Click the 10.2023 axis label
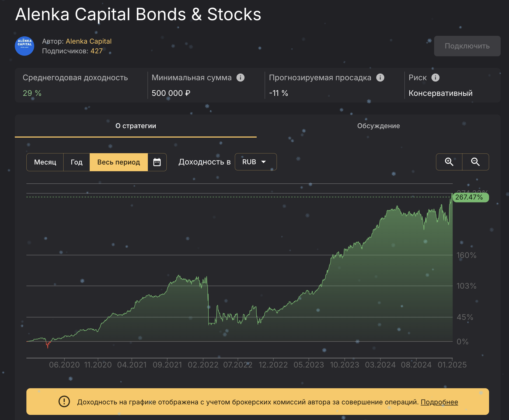 coord(345,365)
